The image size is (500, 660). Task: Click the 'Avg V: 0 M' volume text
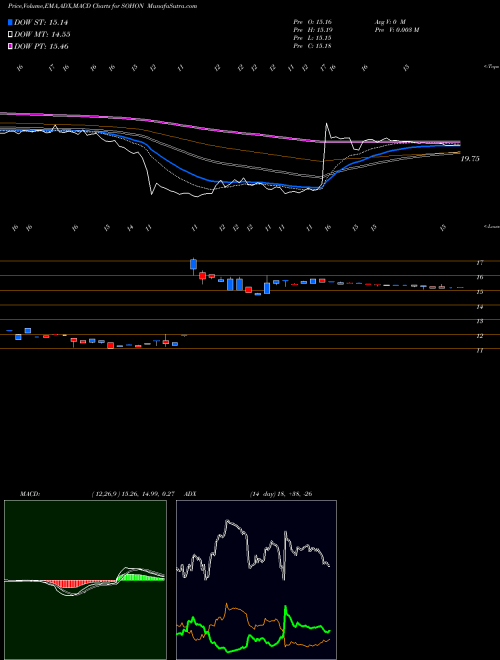pos(389,21)
